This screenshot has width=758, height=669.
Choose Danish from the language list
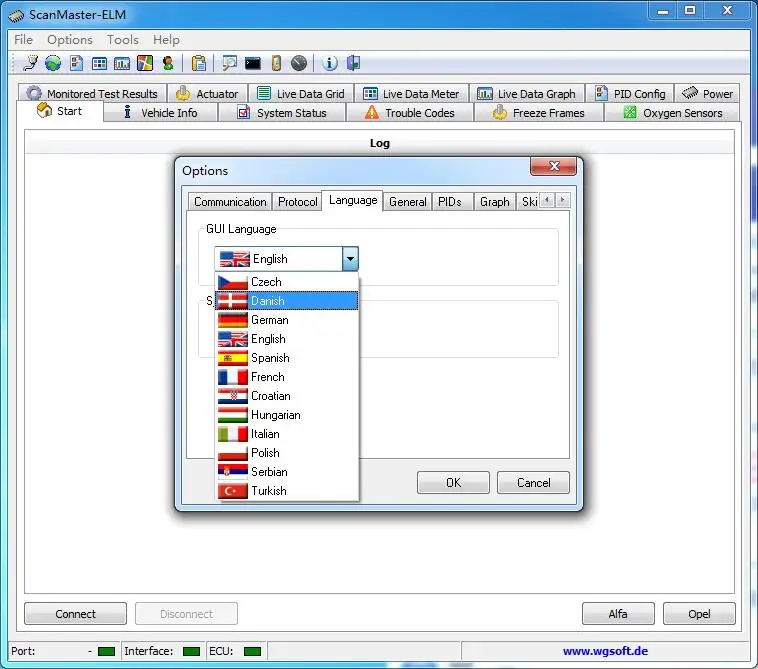coord(287,301)
